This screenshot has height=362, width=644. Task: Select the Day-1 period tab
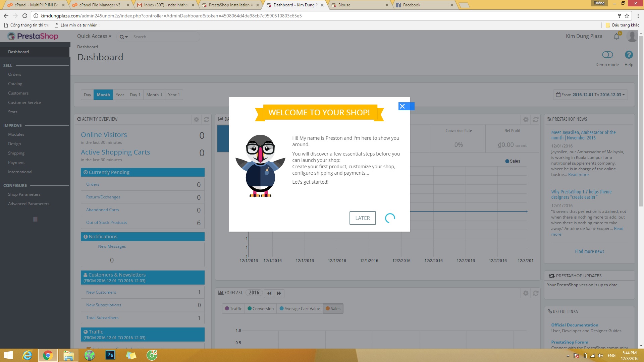click(135, 95)
